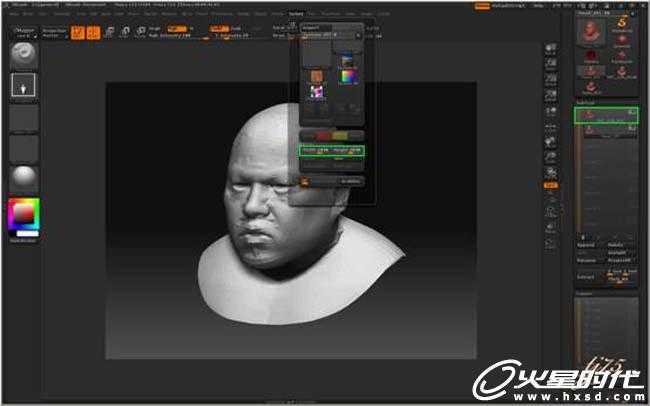Select the Move tool in top toolbar
Image resolution: width=650 pixels, height=406 pixels.
coord(110,32)
